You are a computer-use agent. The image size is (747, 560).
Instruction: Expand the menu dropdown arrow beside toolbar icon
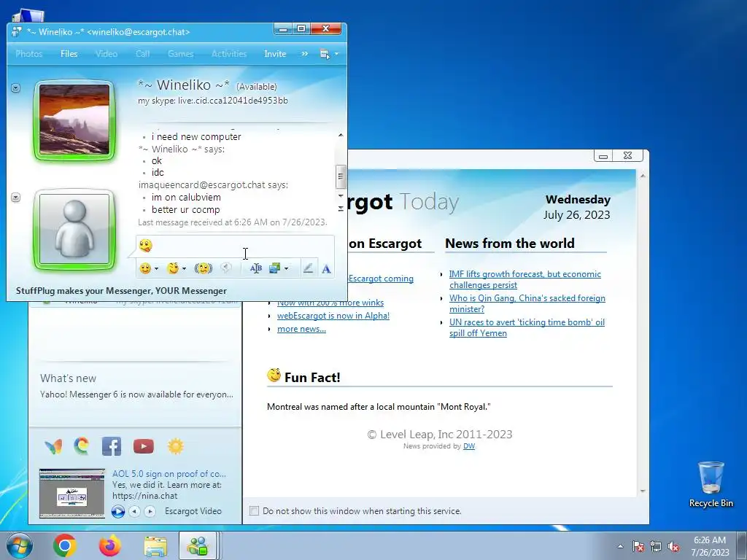[337, 54]
